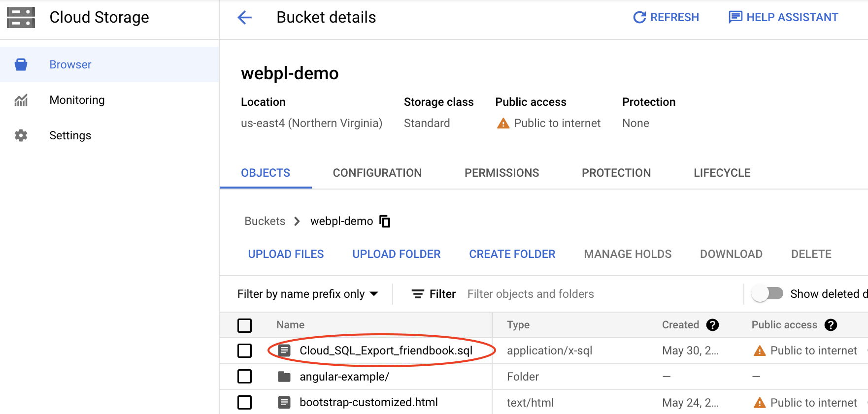Click the DELETE button

pyautogui.click(x=811, y=254)
